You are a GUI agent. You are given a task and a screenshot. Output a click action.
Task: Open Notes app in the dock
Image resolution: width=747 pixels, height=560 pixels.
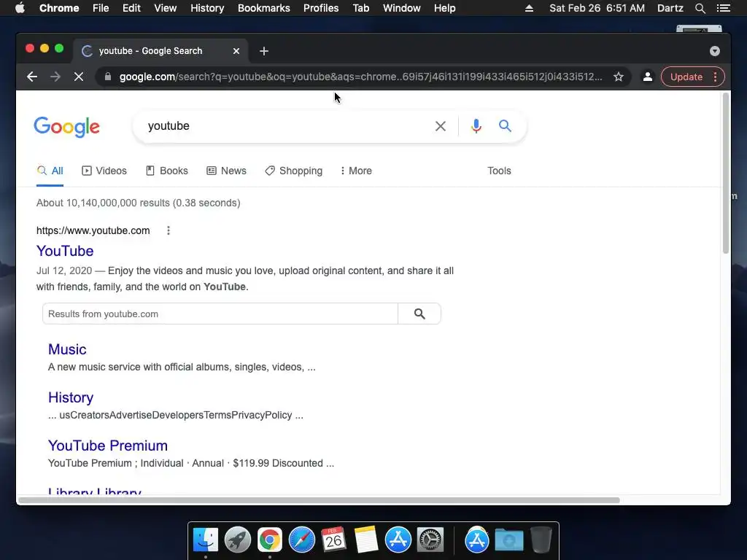pos(366,540)
